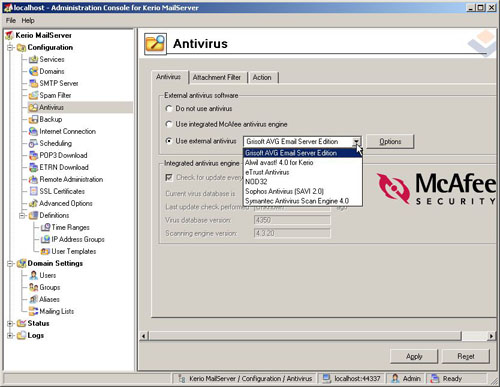This screenshot has height=387, width=500.
Task: Click the Internet Connection icon
Action: pos(33,131)
